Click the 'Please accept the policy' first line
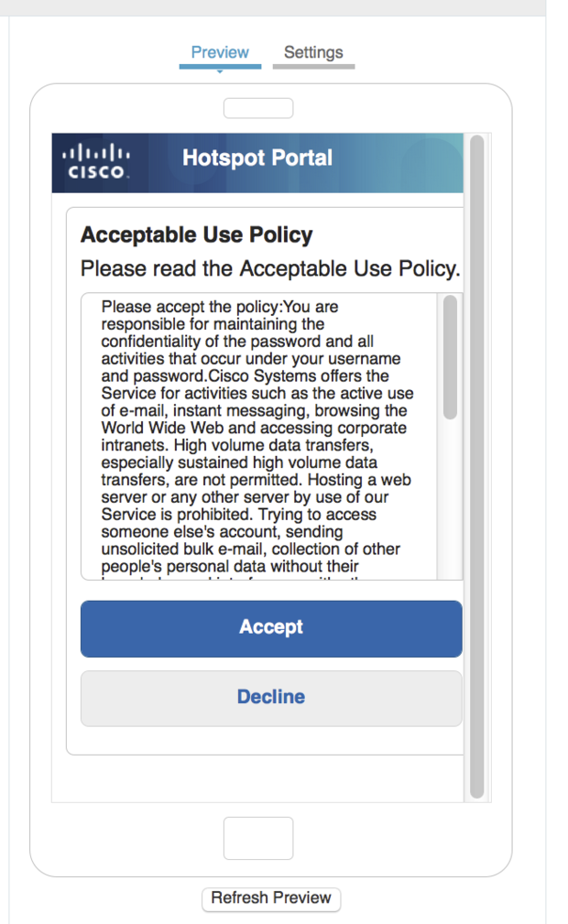The height and width of the screenshot is (924, 568). [220, 307]
